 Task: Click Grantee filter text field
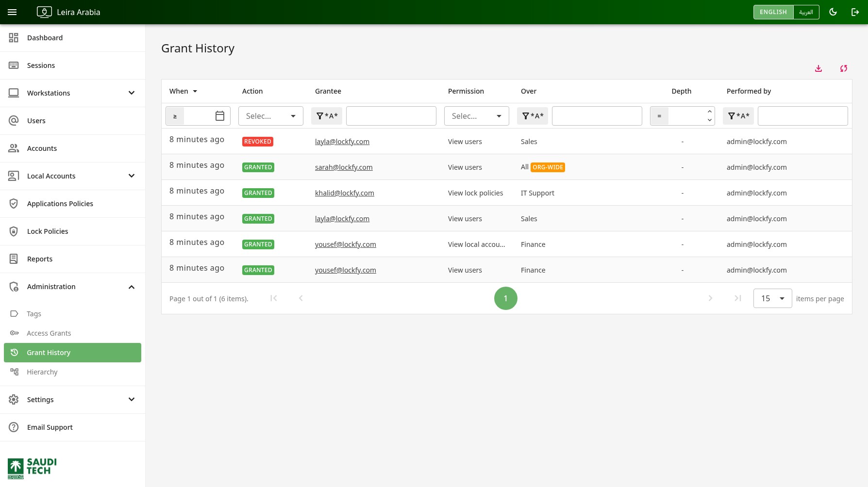click(391, 116)
